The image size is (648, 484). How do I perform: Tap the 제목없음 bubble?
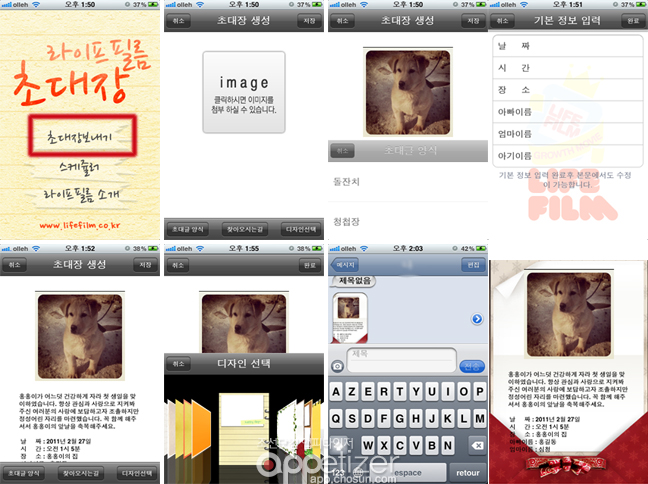pos(355,281)
